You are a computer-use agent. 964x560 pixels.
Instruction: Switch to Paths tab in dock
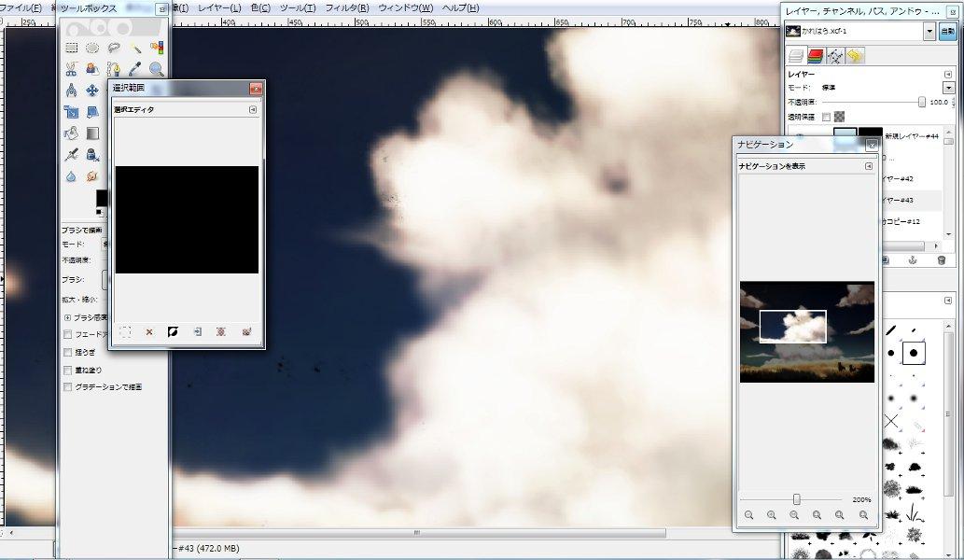click(835, 57)
